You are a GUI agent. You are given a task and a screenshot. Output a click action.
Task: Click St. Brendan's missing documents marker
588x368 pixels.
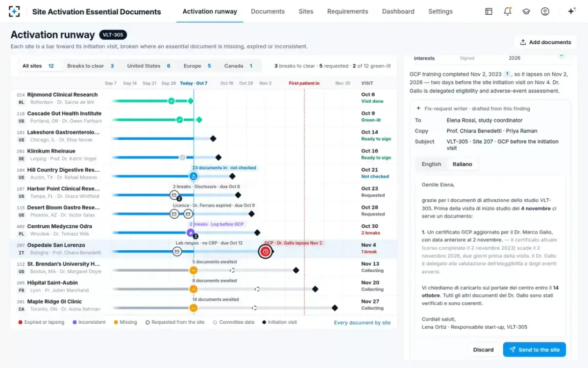[x=194, y=270]
